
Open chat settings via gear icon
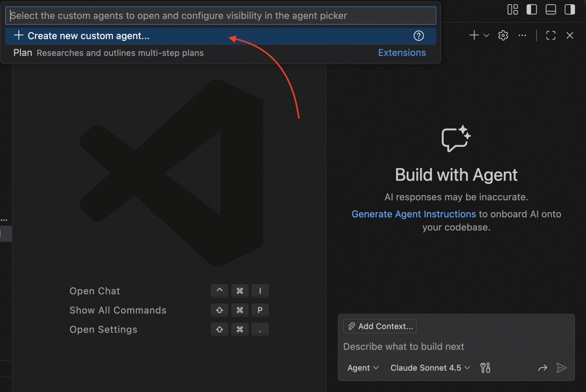(503, 35)
